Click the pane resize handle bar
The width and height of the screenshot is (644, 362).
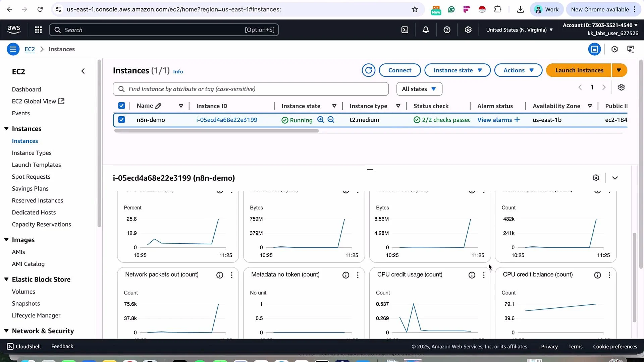(x=370, y=169)
